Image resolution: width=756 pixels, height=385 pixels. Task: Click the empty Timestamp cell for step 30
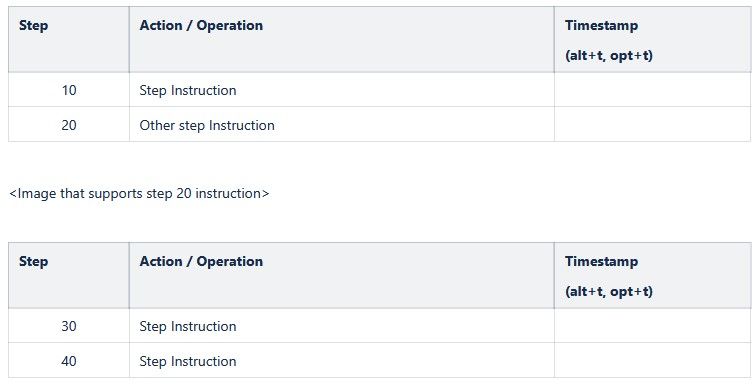[652, 326]
